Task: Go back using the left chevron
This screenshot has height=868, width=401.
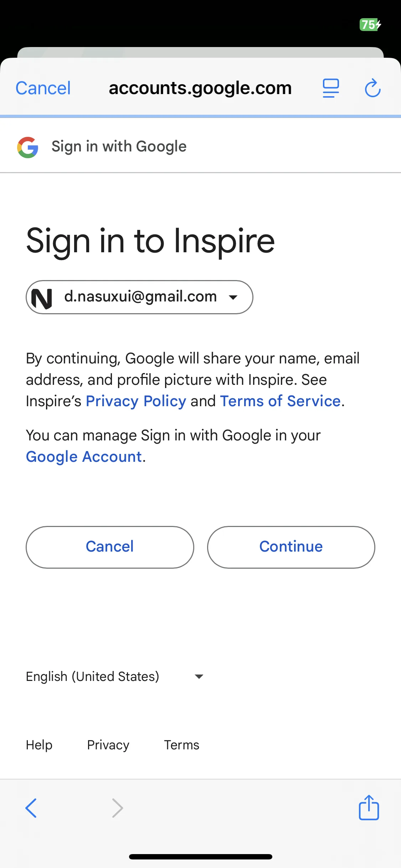Action: (x=31, y=808)
